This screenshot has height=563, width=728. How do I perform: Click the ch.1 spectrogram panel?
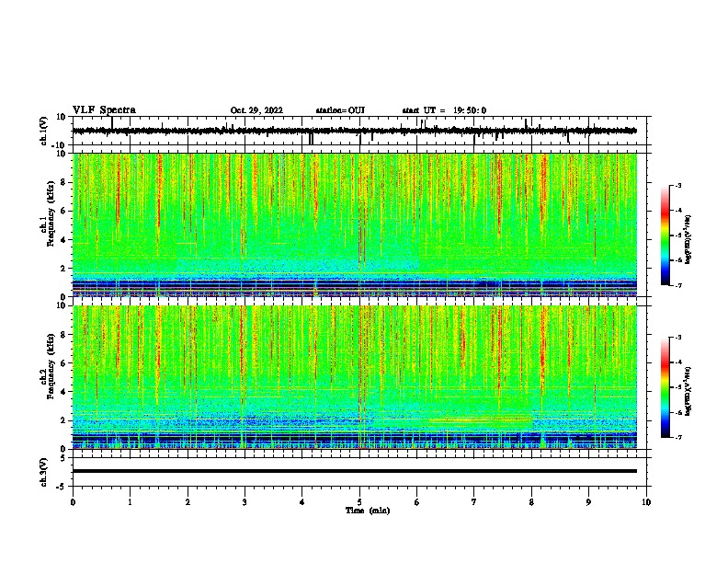pyautogui.click(x=355, y=224)
